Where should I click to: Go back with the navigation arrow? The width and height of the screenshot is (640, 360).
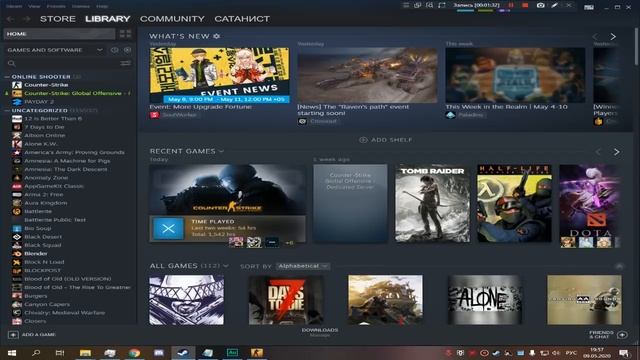[11, 19]
